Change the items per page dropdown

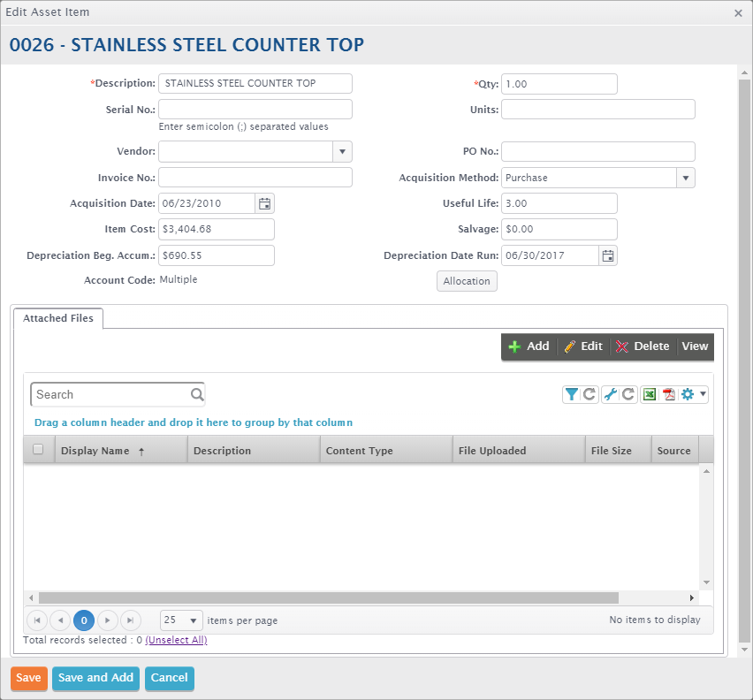tap(181, 620)
